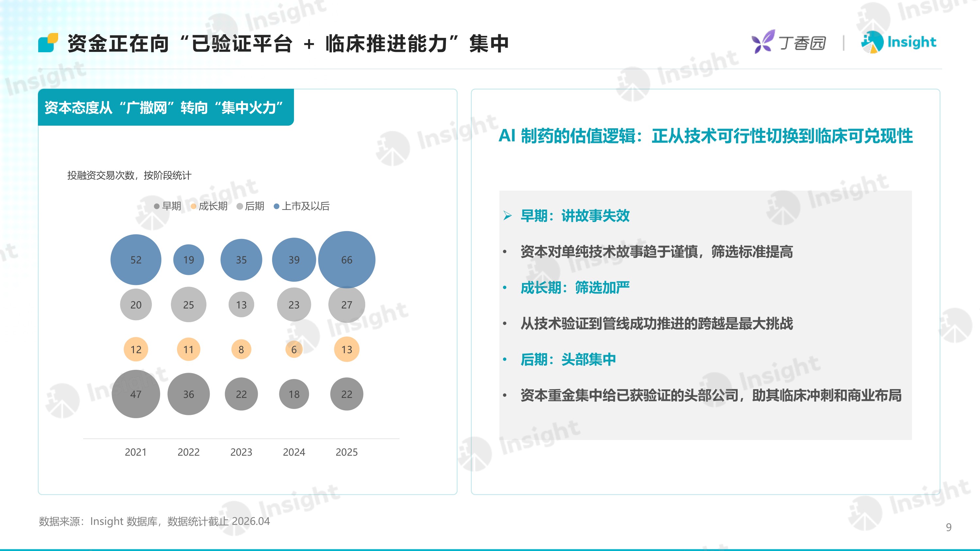
Task: Click the 2025 axis label
Action: pos(347,452)
